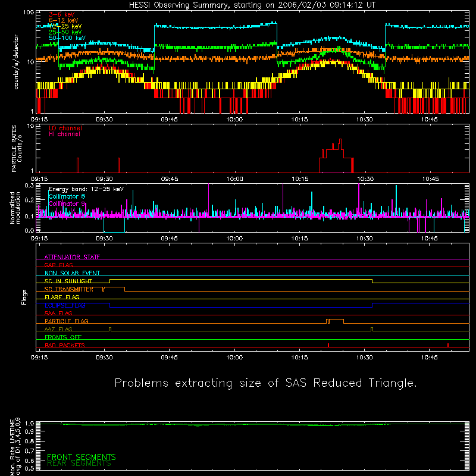The width and height of the screenshot is (476, 476).
Task: Click the Normalized modulation axis label
Action: click(15, 208)
